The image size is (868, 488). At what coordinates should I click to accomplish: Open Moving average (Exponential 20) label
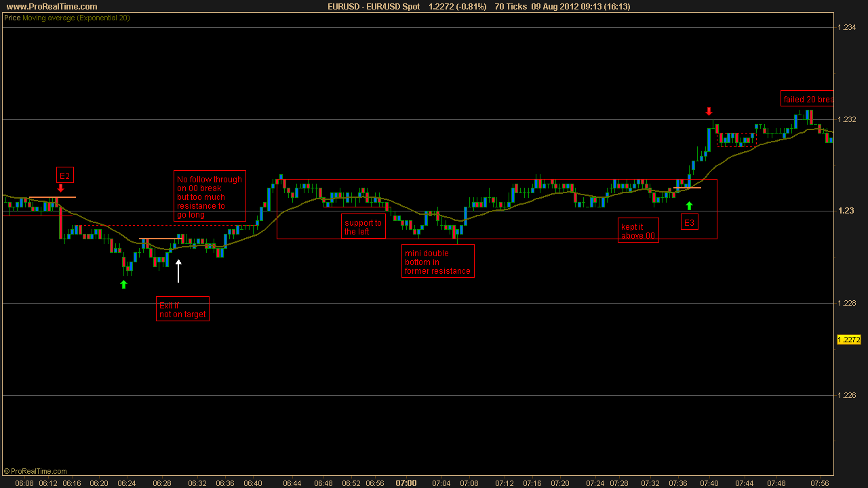coord(76,18)
